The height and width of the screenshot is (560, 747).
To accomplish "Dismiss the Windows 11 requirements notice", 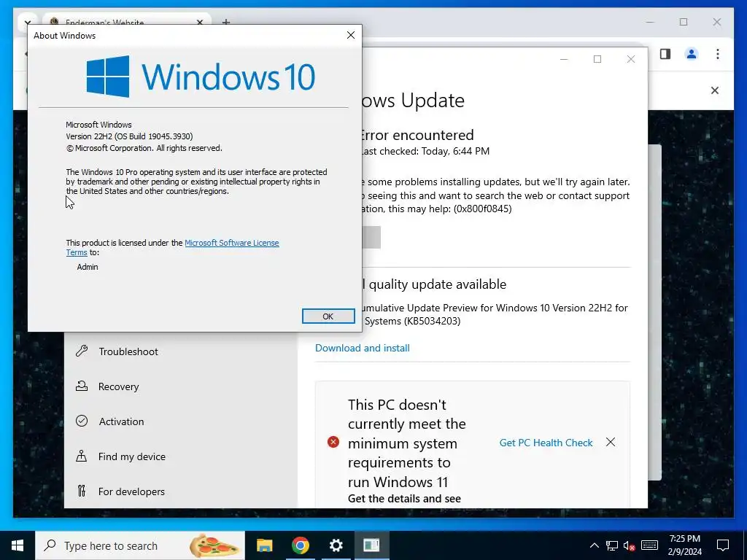I will [x=611, y=443].
